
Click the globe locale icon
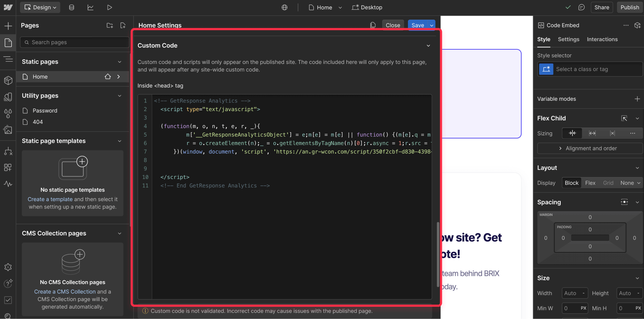(x=284, y=7)
